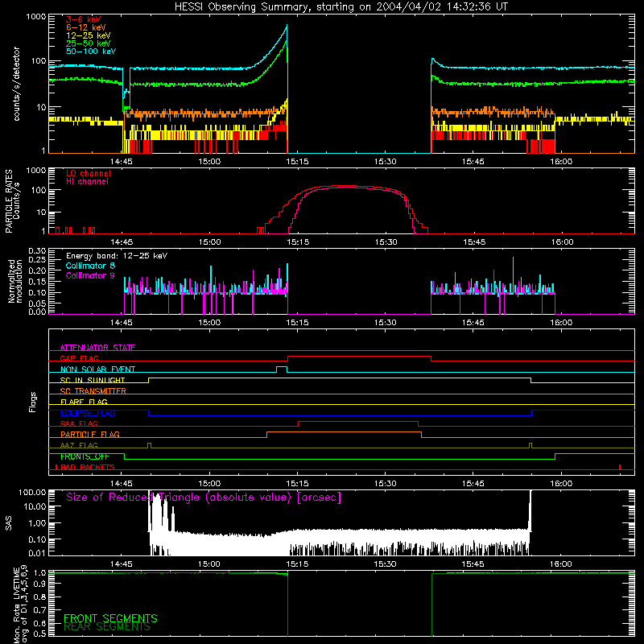
Task: Click the FRONT SEGMENTS legend entry
Action: [x=110, y=618]
